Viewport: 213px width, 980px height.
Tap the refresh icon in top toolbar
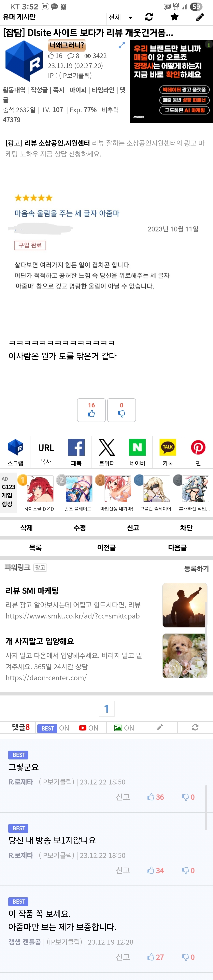point(149,17)
